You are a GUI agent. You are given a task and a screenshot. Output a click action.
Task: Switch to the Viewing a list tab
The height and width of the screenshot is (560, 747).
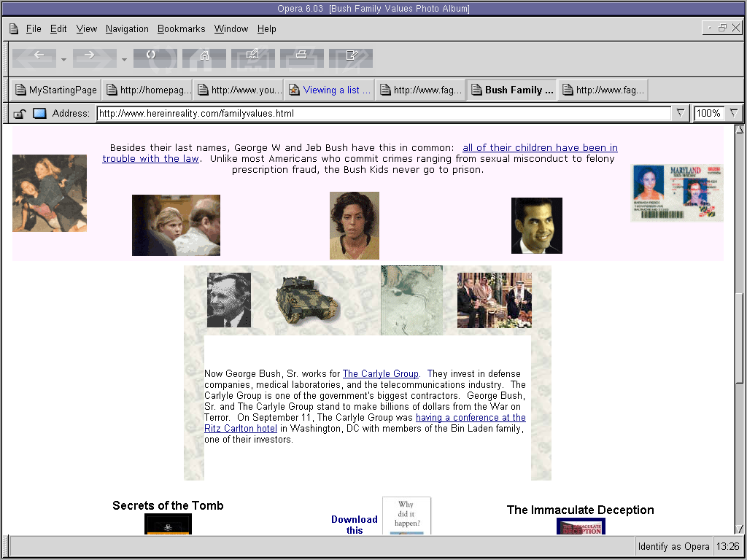pos(330,90)
